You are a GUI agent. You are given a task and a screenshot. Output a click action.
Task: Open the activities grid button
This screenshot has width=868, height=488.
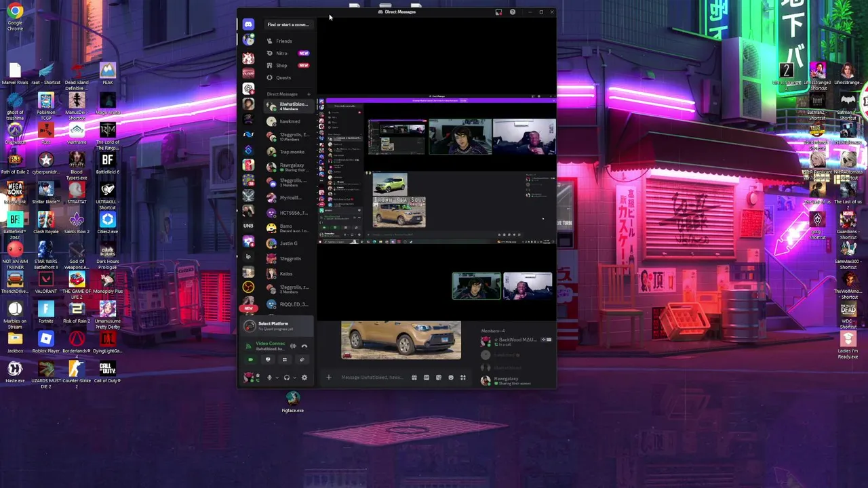click(x=285, y=360)
